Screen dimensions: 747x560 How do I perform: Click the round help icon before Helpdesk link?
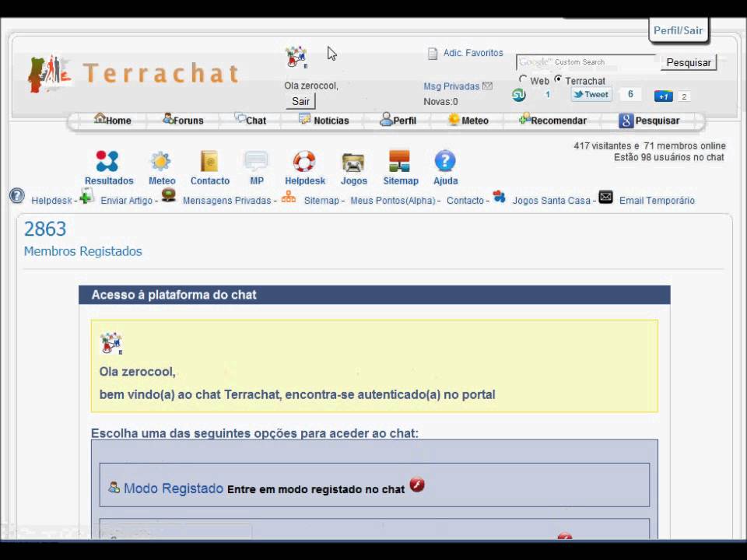coord(16,196)
